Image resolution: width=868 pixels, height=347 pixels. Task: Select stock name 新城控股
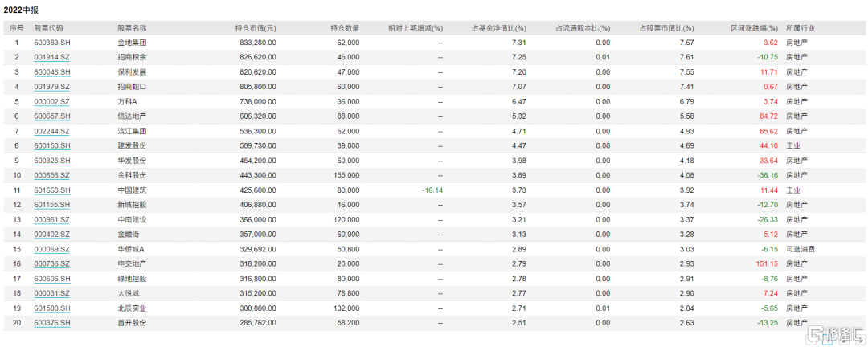tap(132, 205)
